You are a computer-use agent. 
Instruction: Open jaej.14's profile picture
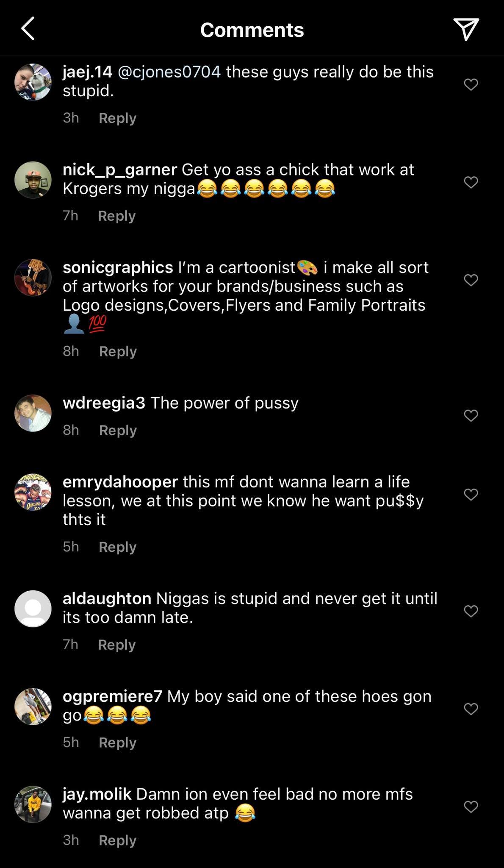tap(33, 82)
